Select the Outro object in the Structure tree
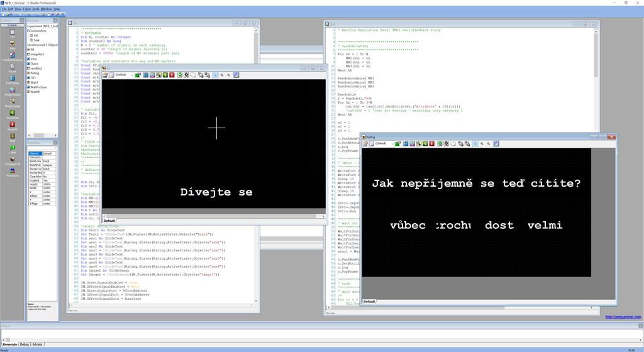644x352 pixels. [x=34, y=63]
